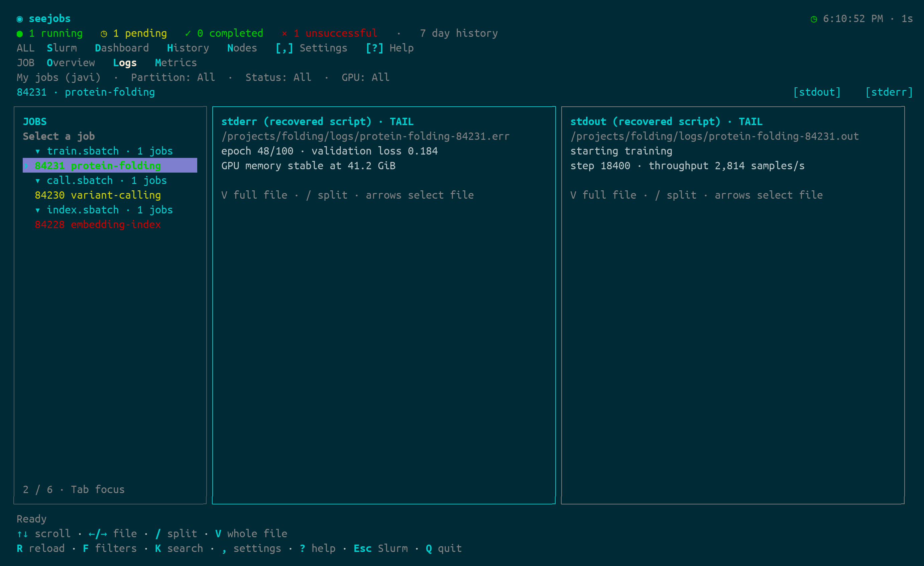This screenshot has width=924, height=566.
Task: Select job 84228 embedding-index
Action: coord(98,224)
